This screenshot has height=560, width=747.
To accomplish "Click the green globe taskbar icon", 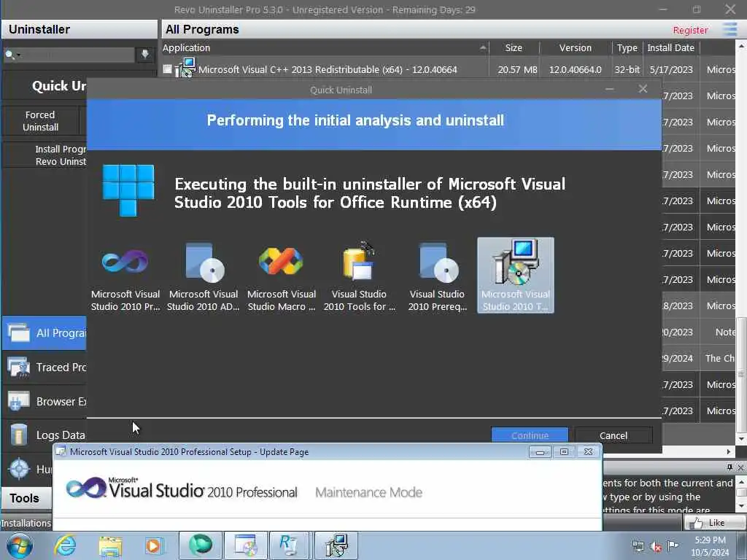I will pos(201,545).
